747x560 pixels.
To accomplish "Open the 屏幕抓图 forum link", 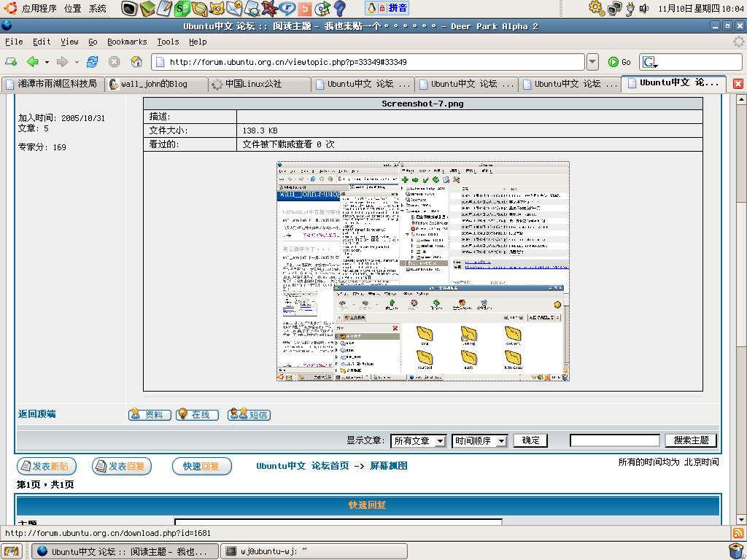I will pos(389,466).
